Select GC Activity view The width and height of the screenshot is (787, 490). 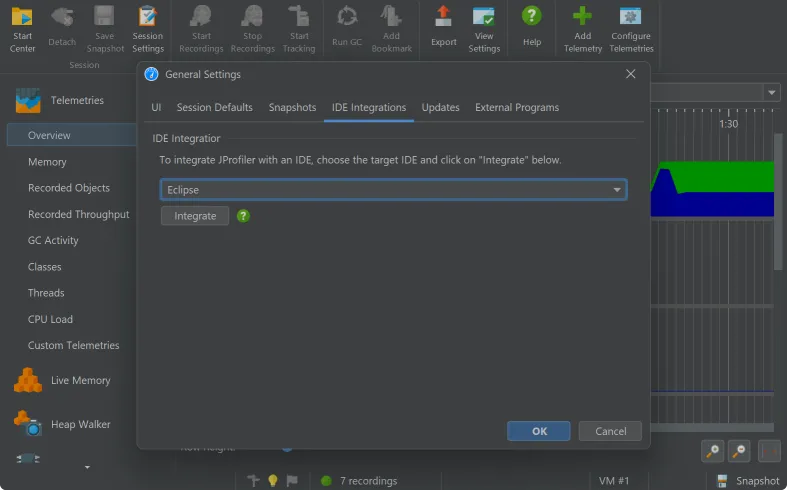coord(53,240)
